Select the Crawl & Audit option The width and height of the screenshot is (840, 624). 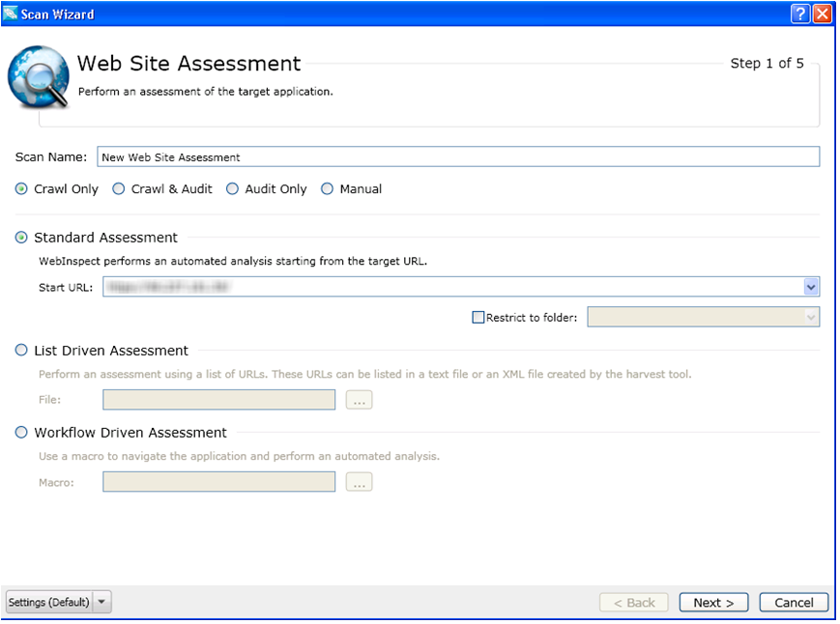119,189
